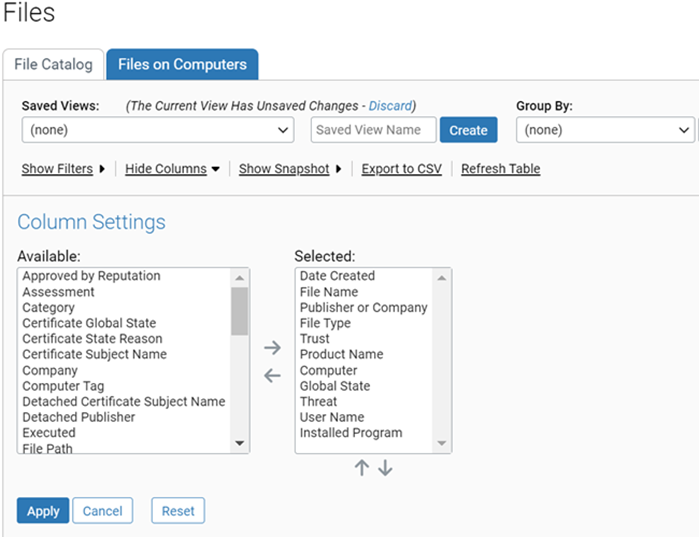Move selected column down with down arrow

tap(385, 468)
